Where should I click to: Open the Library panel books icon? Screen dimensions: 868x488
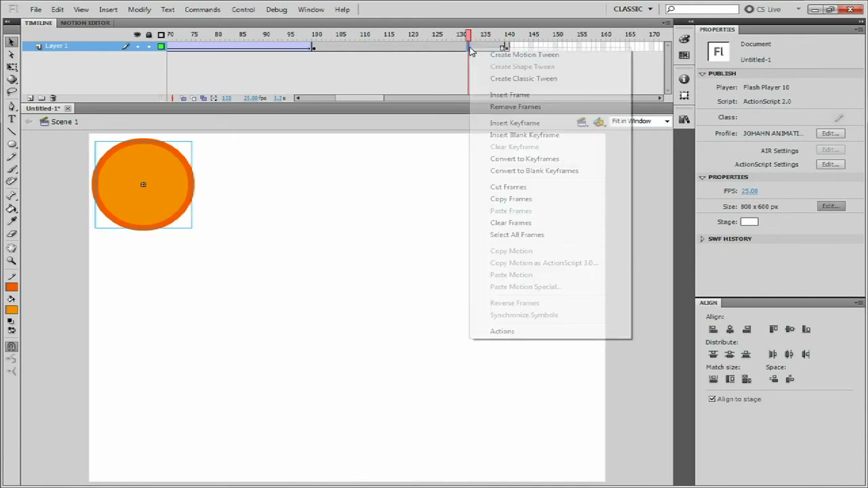[x=684, y=119]
